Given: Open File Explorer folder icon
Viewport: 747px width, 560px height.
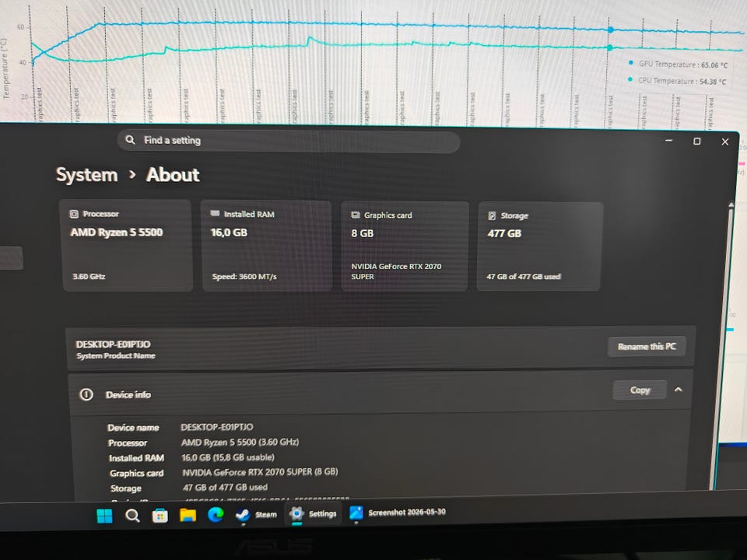Looking at the screenshot, I should 188,515.
